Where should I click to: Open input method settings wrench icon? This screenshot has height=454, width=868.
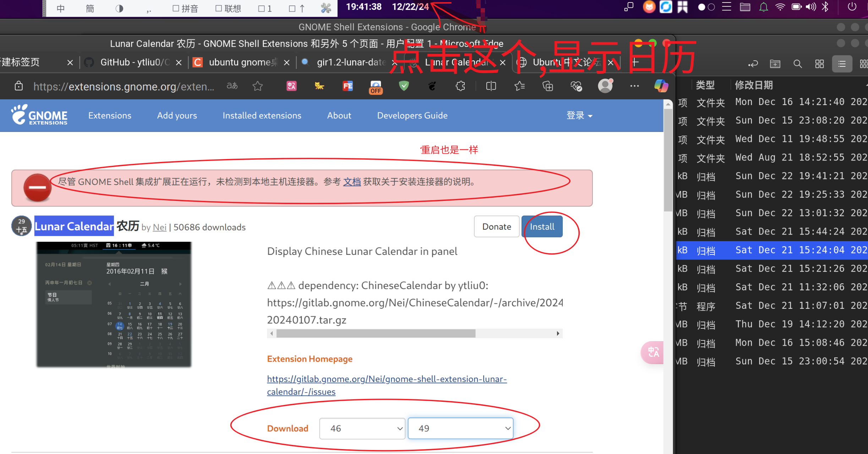(326, 8)
